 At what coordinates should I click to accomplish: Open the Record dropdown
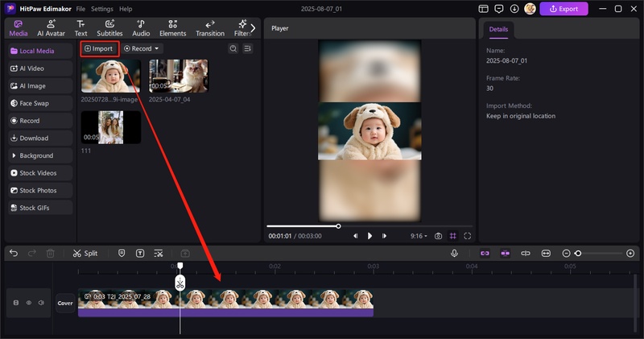coord(142,48)
